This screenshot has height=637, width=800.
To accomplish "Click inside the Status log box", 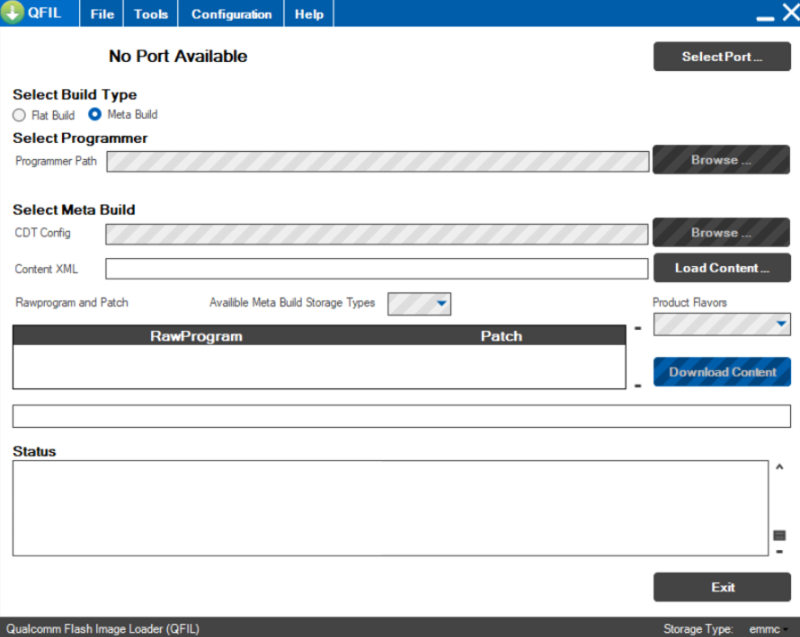I will [390, 508].
